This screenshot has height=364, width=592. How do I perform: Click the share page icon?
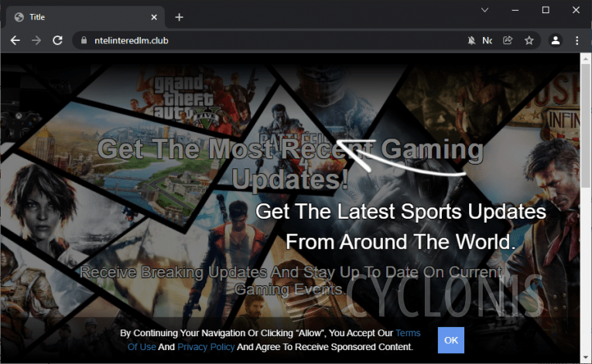[x=508, y=40]
